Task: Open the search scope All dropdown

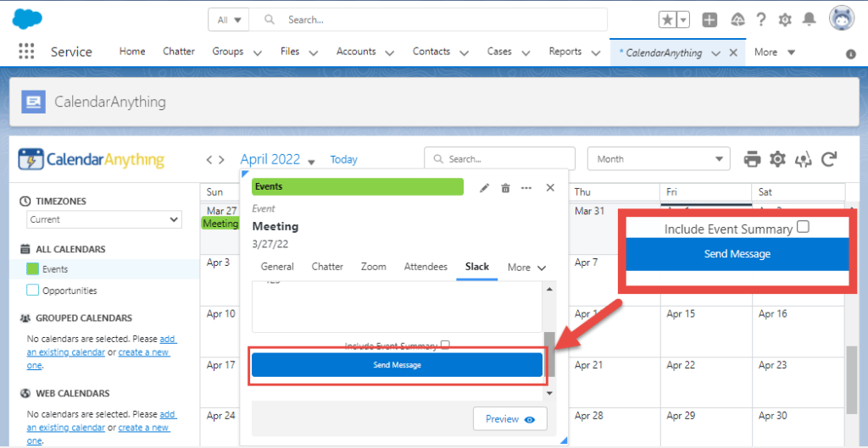Action: [x=229, y=20]
